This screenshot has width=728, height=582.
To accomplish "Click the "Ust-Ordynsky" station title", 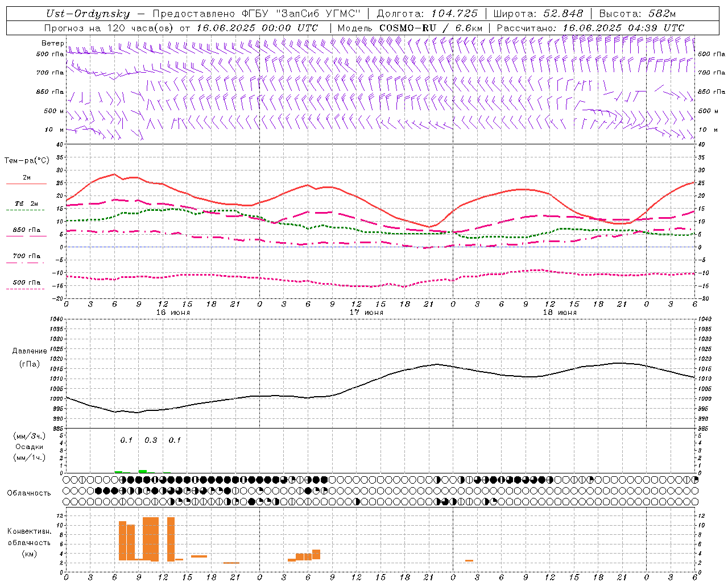I will click(87, 14).
